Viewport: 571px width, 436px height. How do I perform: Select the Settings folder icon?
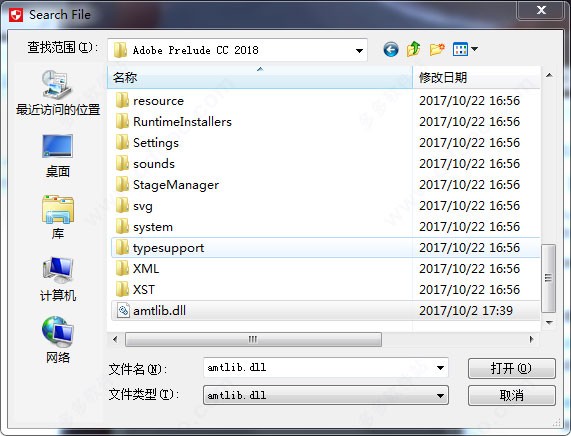click(122, 142)
